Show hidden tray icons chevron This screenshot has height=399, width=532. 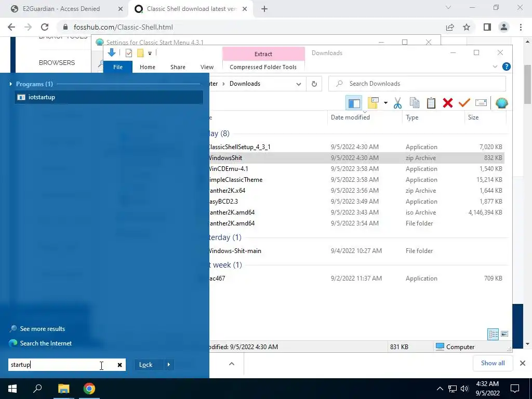(x=440, y=389)
